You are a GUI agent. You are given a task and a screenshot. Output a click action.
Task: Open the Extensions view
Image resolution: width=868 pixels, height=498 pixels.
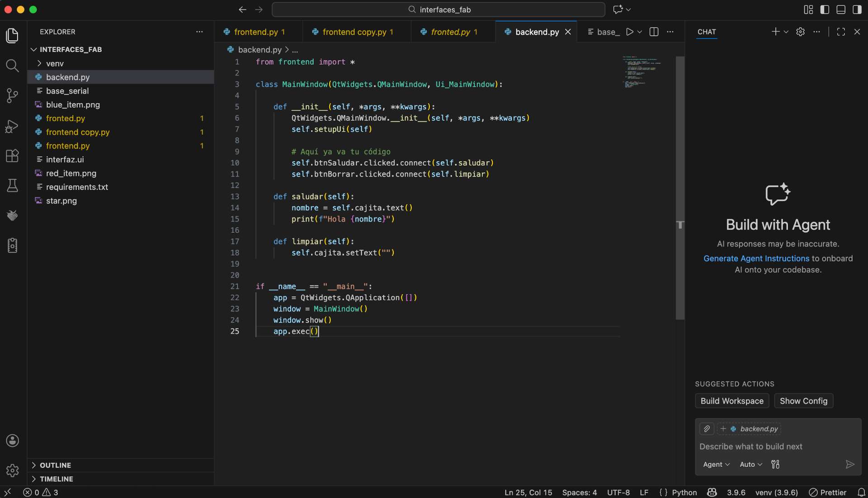pyautogui.click(x=12, y=156)
